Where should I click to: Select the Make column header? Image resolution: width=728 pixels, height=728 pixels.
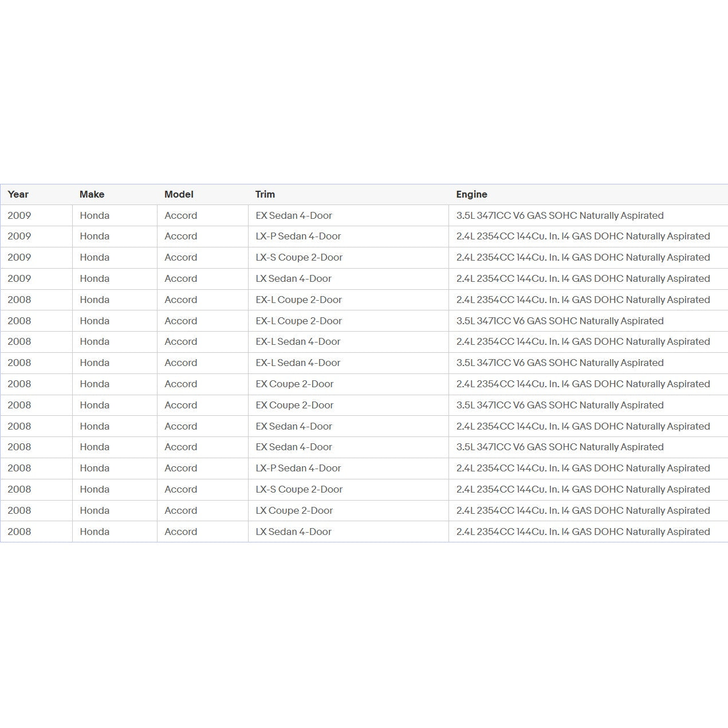[x=92, y=194]
